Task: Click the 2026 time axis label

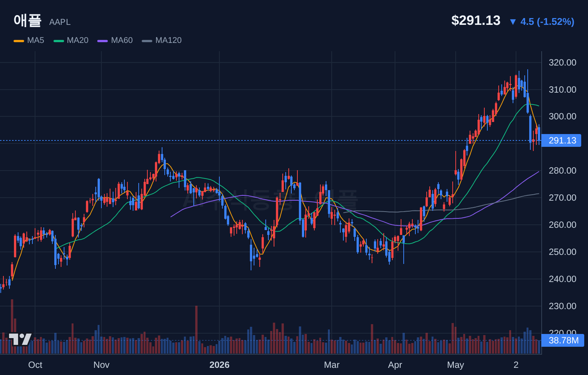Action: [x=219, y=365]
